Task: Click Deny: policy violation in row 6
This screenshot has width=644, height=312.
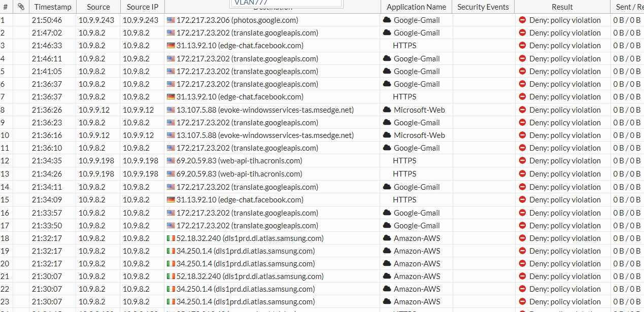Action: click(565, 84)
